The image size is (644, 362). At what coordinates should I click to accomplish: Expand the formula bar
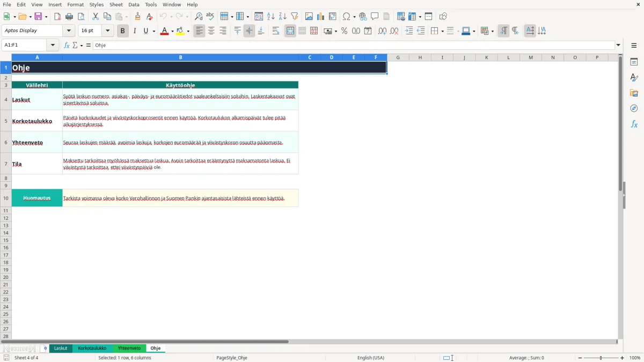618,45
